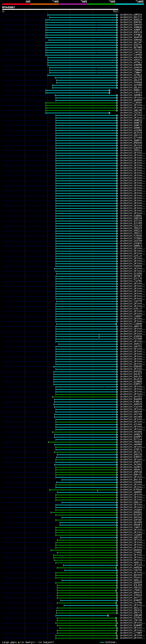
Task: Open hit UniRef100_A9PDI4
Action: (x=131, y=15)
